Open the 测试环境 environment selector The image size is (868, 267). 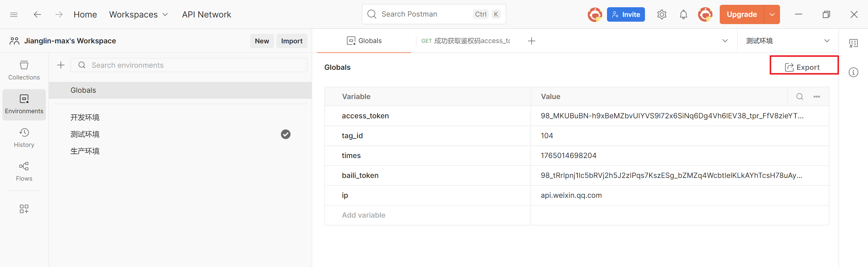point(788,41)
